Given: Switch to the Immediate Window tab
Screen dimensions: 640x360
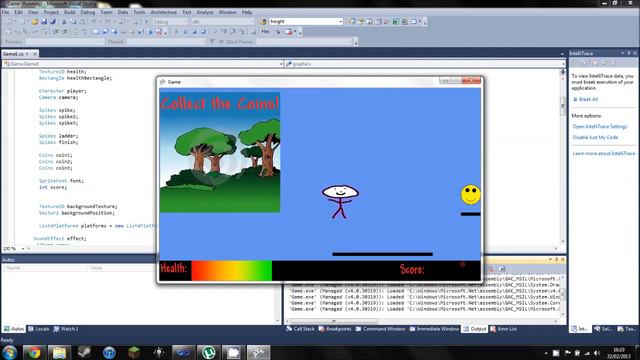Looking at the screenshot, I should coord(434,329).
